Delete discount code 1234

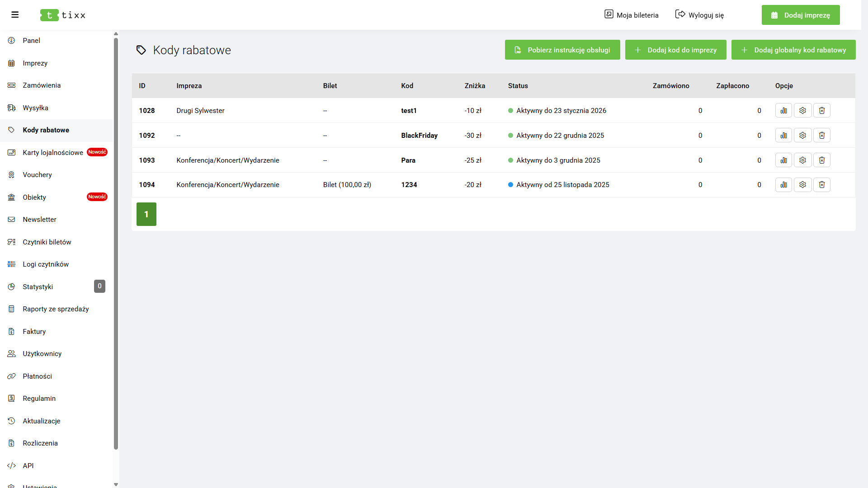821,185
